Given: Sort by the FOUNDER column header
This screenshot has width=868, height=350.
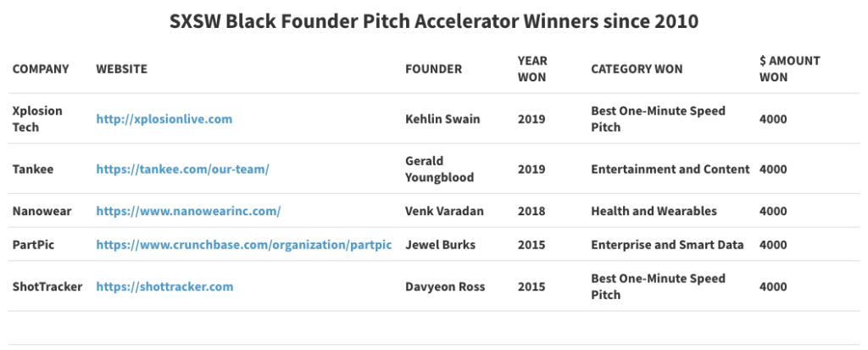Looking at the screenshot, I should point(433,69).
